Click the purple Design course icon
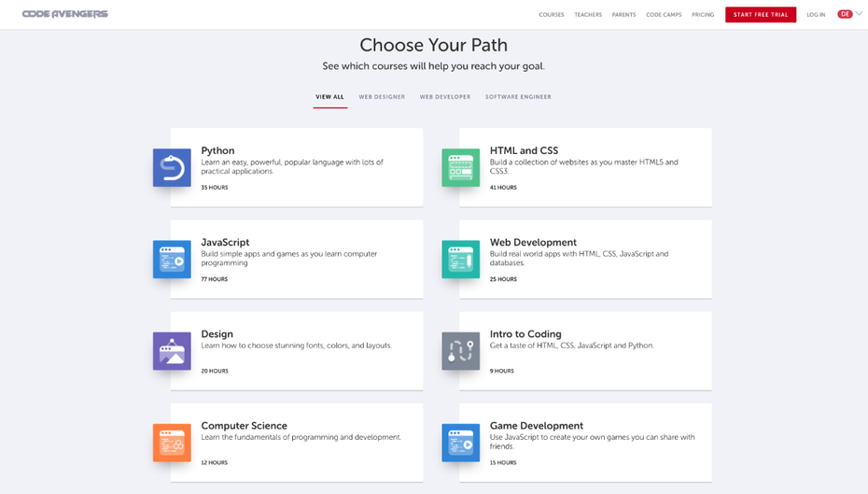Screen dimensions: 868x494 172,351
